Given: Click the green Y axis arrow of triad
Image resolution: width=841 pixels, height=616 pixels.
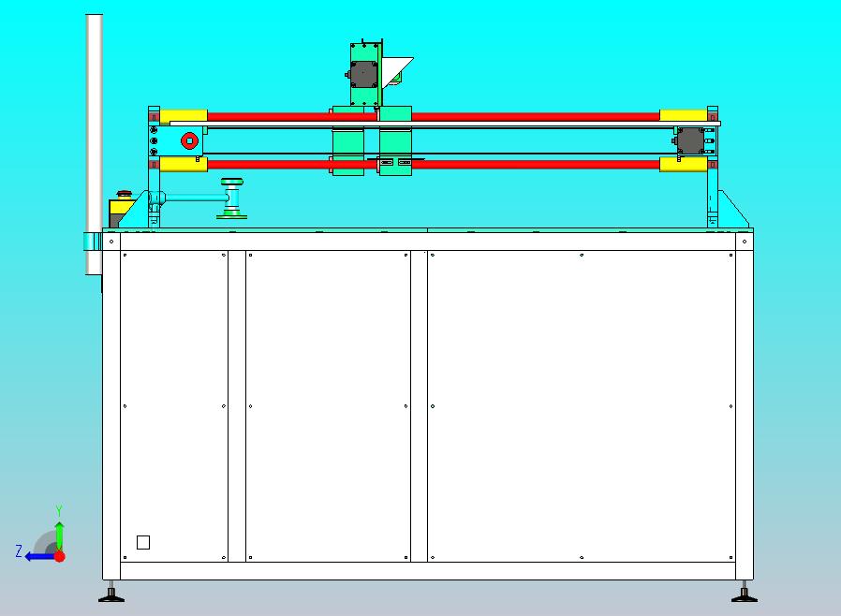Looking at the screenshot, I should pos(59,535).
